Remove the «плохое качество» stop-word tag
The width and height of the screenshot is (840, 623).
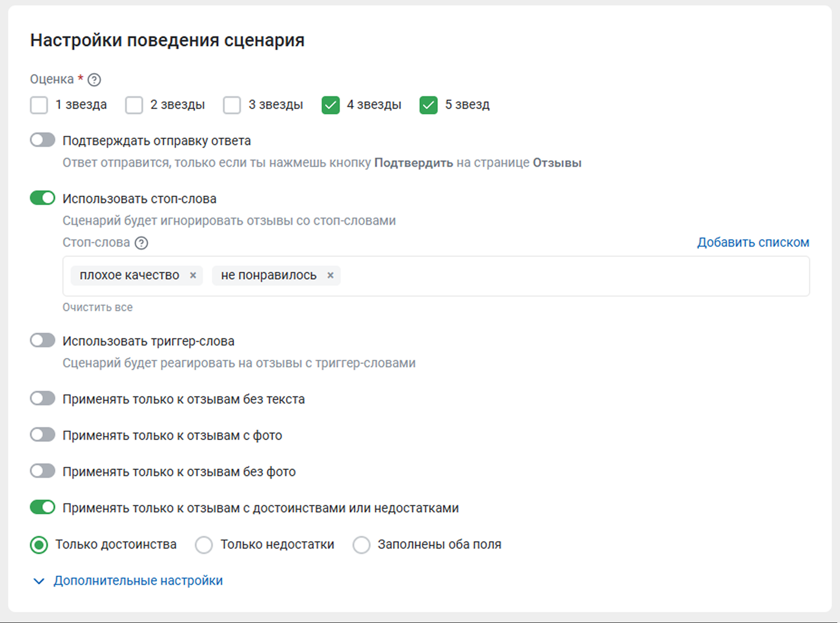[x=193, y=275]
